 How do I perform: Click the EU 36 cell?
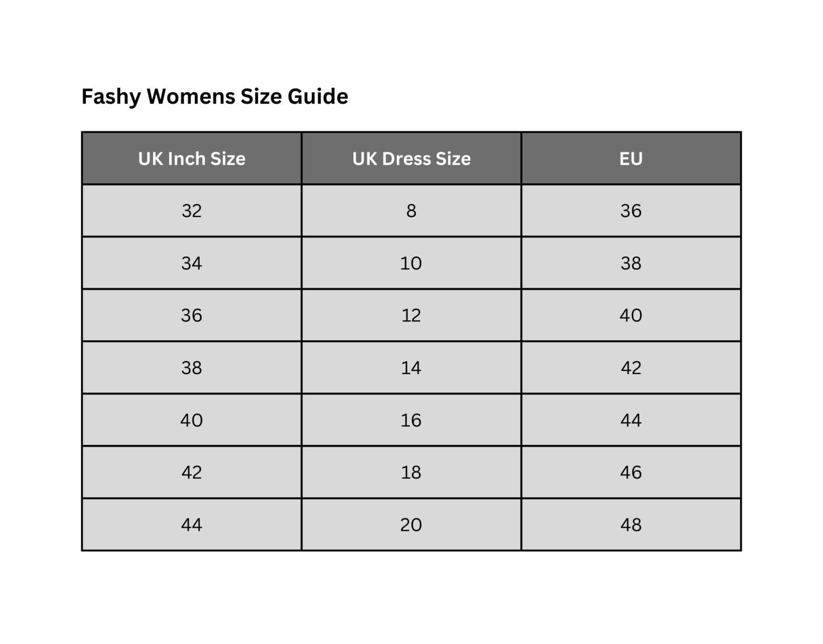[x=630, y=211]
